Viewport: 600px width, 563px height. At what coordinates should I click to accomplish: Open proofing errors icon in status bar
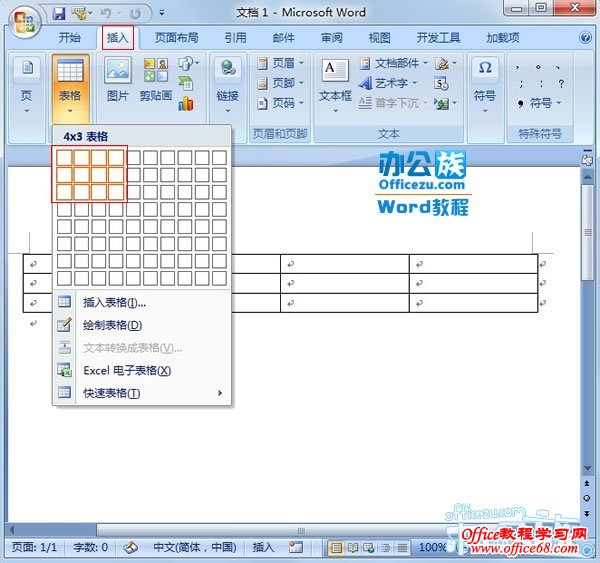(130, 547)
